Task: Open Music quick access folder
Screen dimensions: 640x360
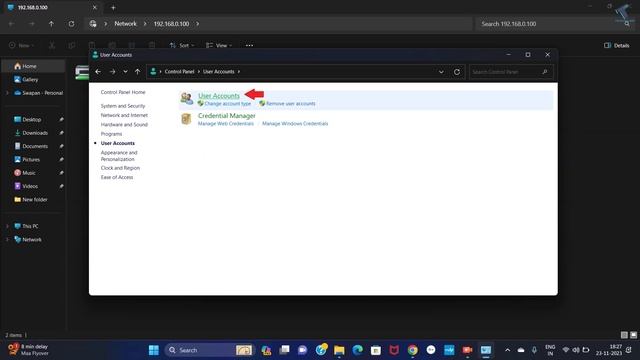Action: pos(29,173)
